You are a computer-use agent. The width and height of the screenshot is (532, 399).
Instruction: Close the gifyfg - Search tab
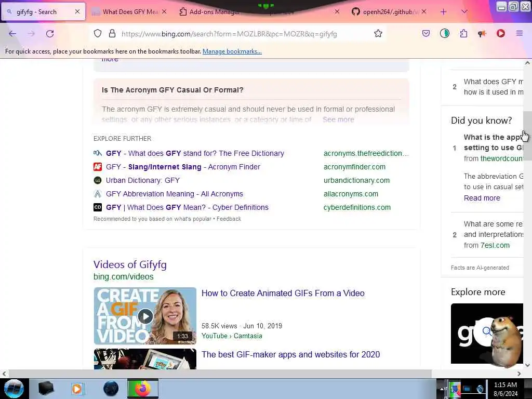point(77,12)
